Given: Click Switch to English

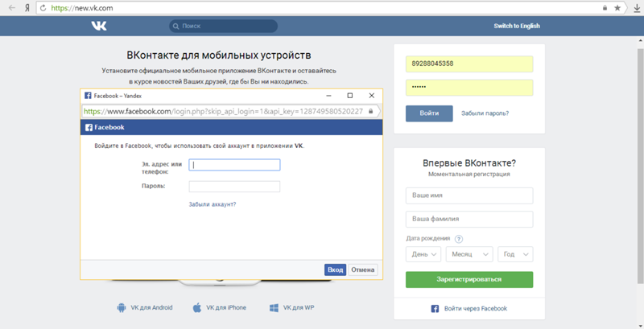Looking at the screenshot, I should (x=517, y=26).
